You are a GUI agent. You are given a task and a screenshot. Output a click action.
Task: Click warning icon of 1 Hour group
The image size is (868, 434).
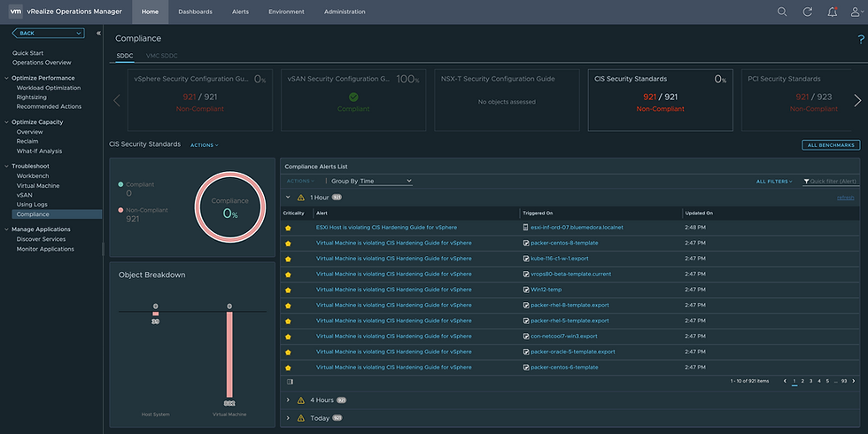pyautogui.click(x=301, y=198)
